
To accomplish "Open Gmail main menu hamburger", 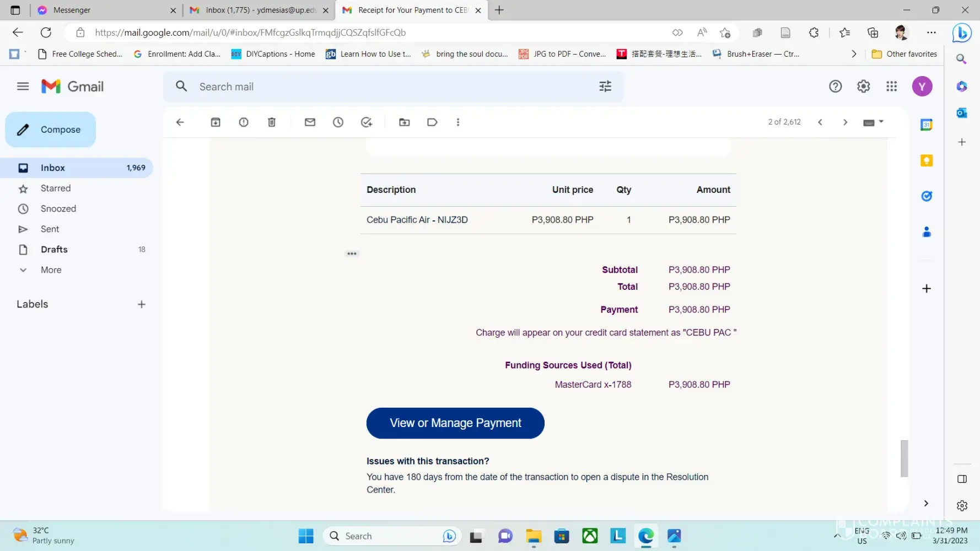I will pos(23,87).
